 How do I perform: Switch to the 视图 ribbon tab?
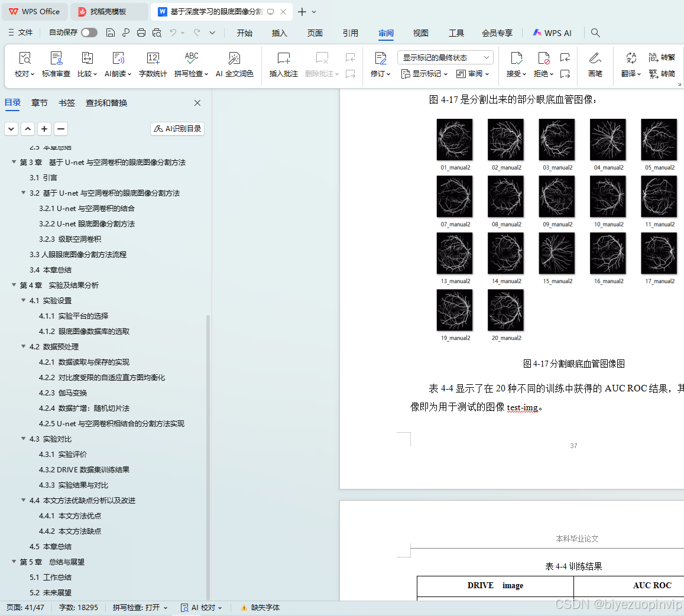pos(420,33)
